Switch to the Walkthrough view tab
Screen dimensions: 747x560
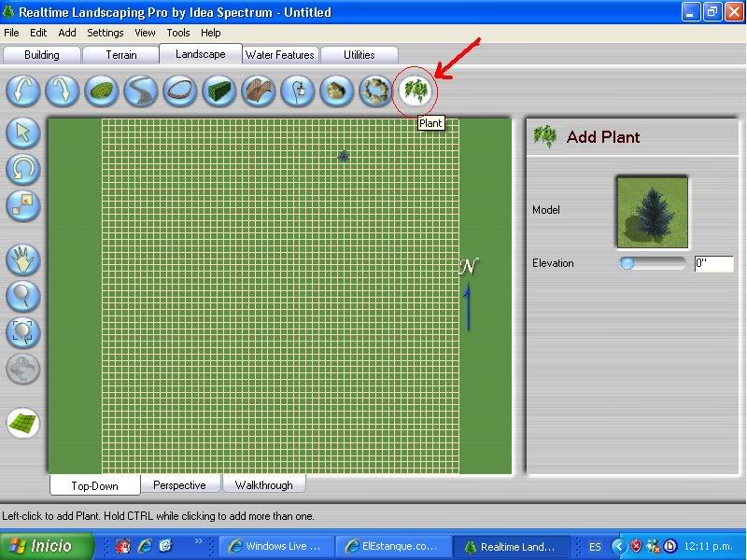click(x=264, y=484)
